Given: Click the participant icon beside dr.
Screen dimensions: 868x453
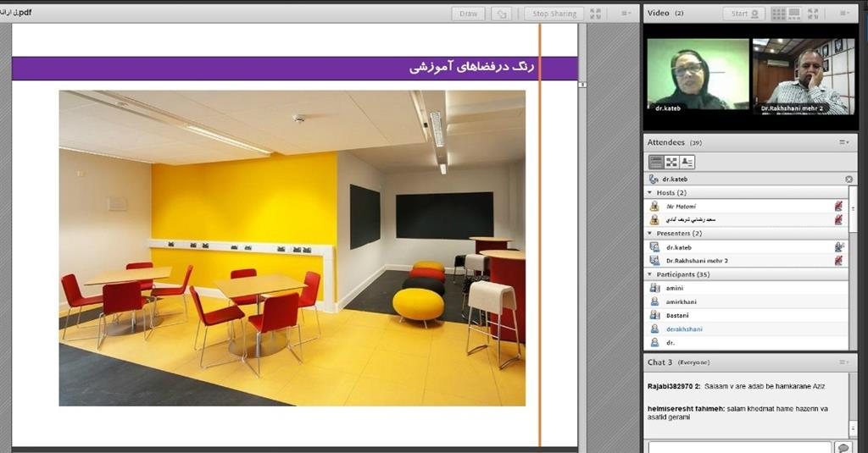Looking at the screenshot, I should pos(654,342).
